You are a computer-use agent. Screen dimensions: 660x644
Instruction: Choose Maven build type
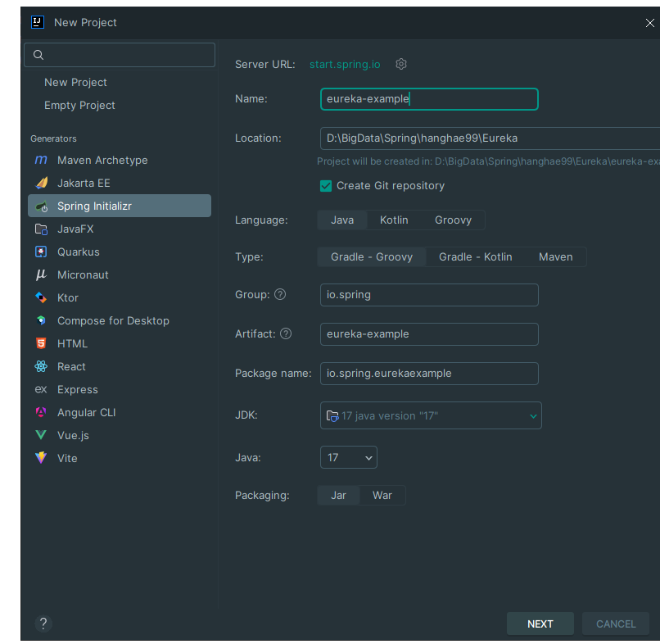pyautogui.click(x=556, y=257)
